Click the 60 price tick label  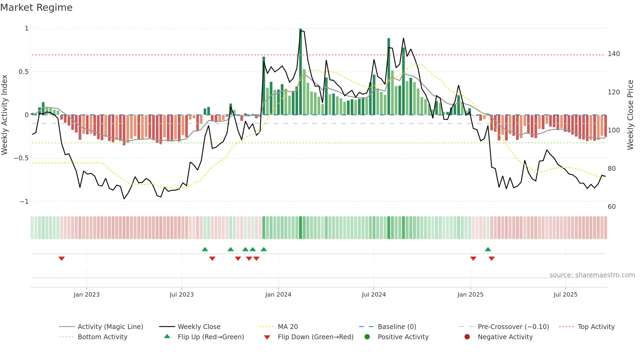click(612, 206)
